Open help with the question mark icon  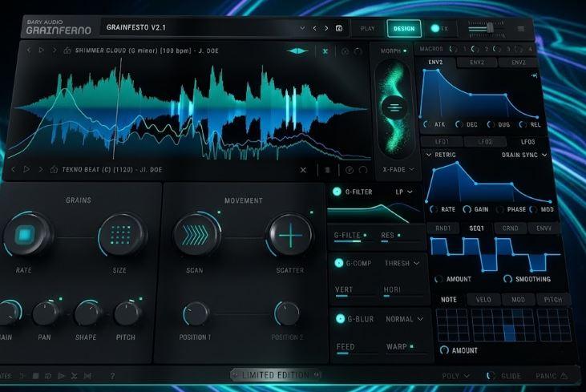pyautogui.click(x=112, y=376)
